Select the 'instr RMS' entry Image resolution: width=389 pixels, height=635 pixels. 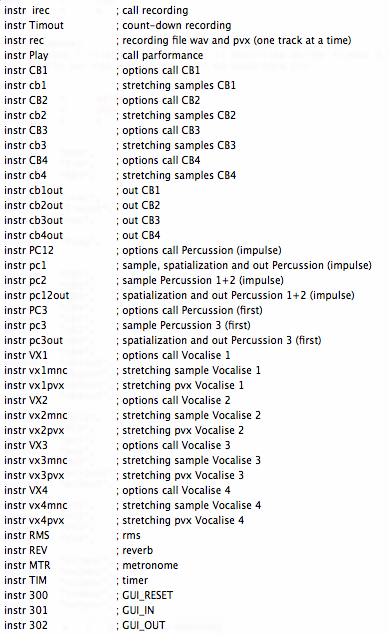[x=27, y=535]
